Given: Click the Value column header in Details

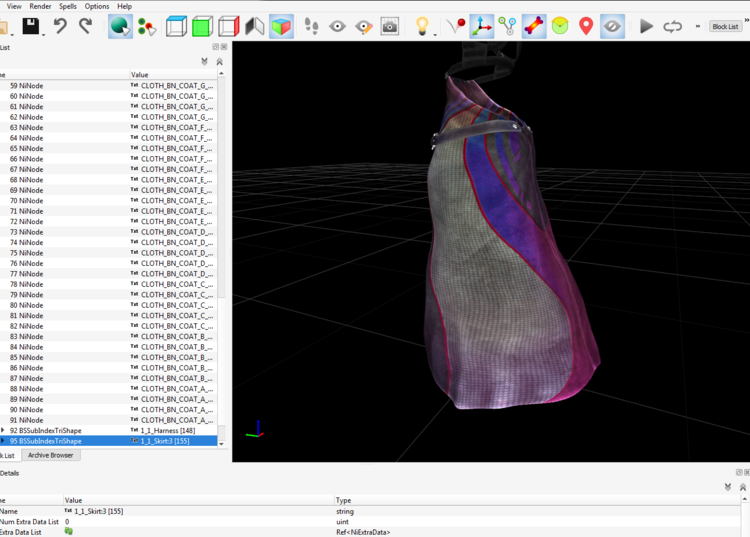Looking at the screenshot, I should tap(199, 500).
